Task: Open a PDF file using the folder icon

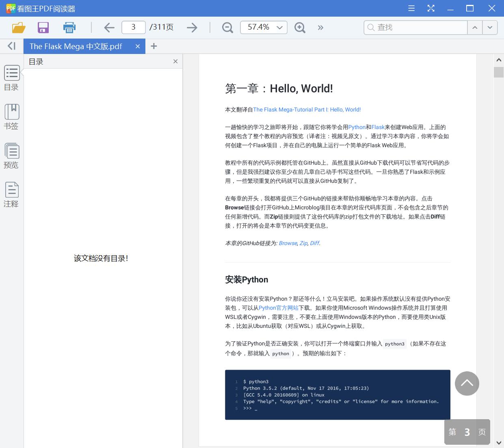Action: point(18,28)
